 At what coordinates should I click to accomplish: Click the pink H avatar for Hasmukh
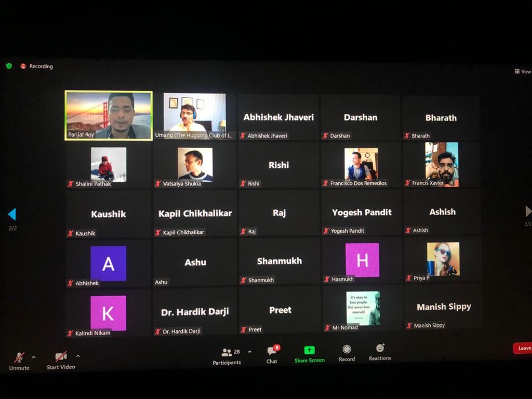pyautogui.click(x=362, y=260)
